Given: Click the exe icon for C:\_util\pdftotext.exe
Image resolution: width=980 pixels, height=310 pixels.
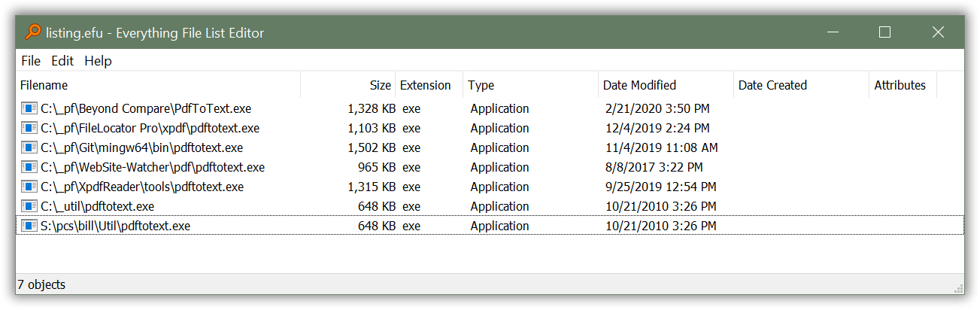Looking at the screenshot, I should 29,206.
